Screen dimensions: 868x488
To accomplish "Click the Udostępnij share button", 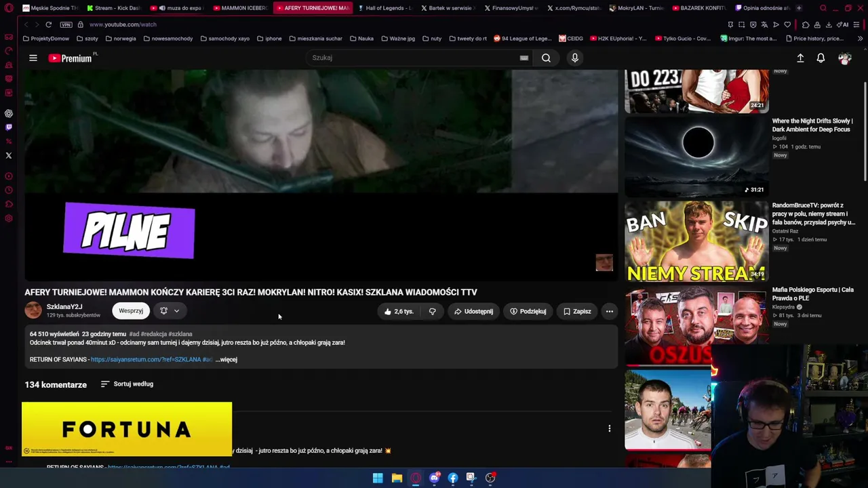I will [473, 312].
